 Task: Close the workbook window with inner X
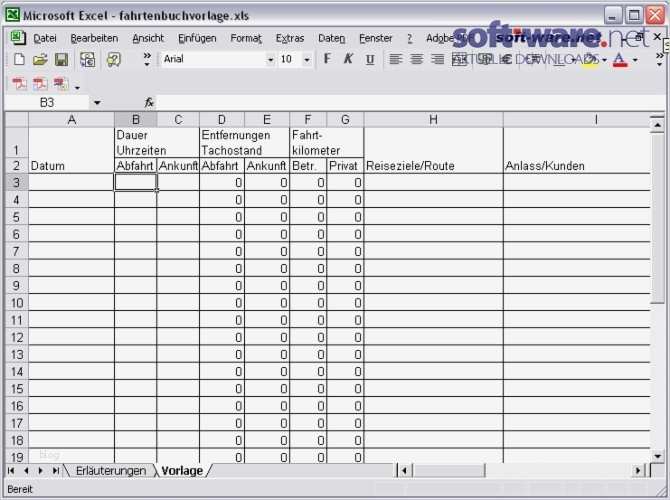click(657, 37)
